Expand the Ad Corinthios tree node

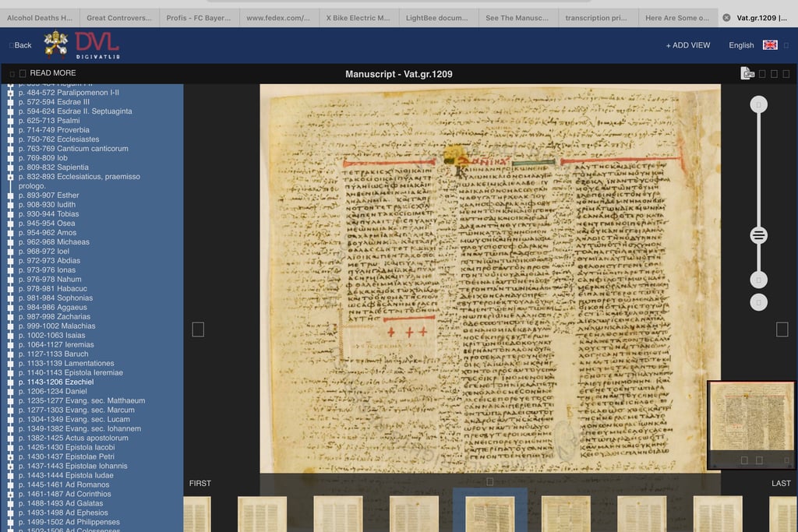click(10, 494)
